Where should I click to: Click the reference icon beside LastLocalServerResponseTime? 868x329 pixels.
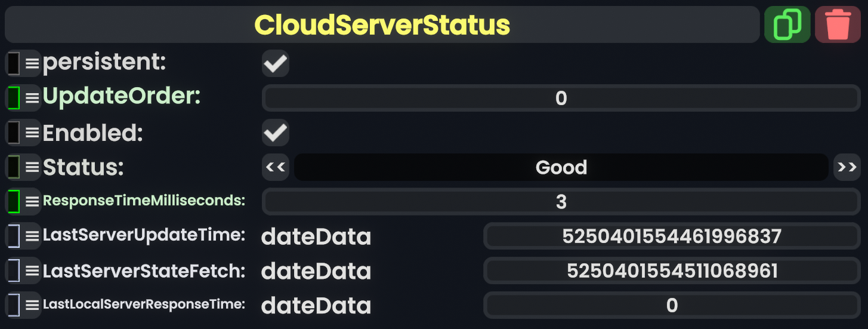point(14,305)
